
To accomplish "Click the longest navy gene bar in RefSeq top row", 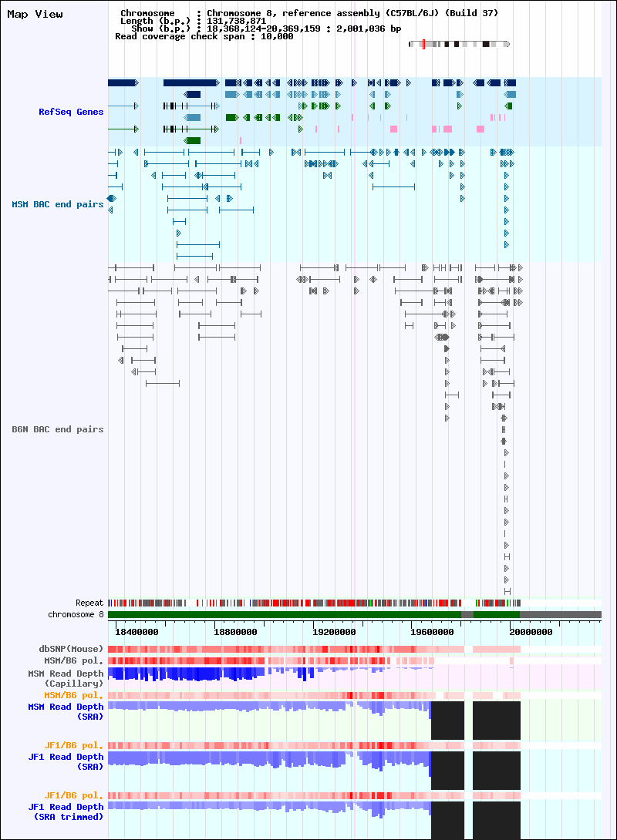I will 190,82.
